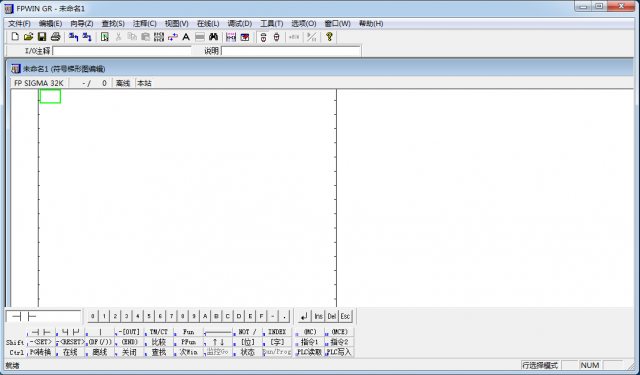Click the red monitor window icon

[x=244, y=37]
